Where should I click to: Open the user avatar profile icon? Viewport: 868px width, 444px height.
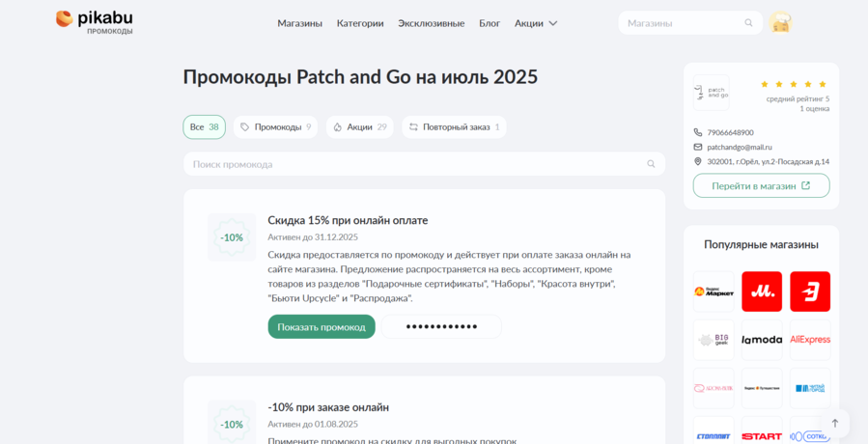(x=780, y=23)
